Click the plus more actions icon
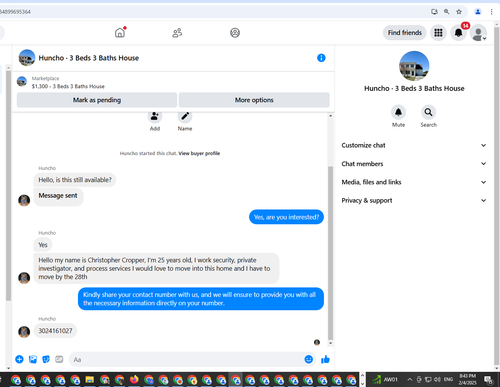 tap(19, 359)
